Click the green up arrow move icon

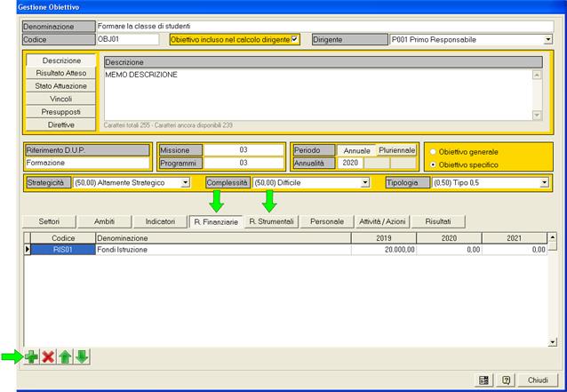pos(65,356)
